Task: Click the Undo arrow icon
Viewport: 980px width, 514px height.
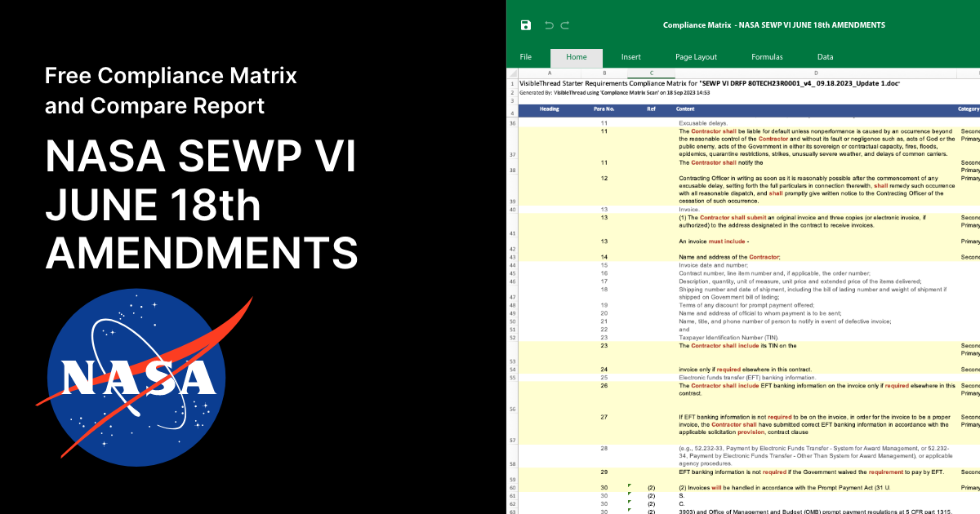Action: point(549,25)
